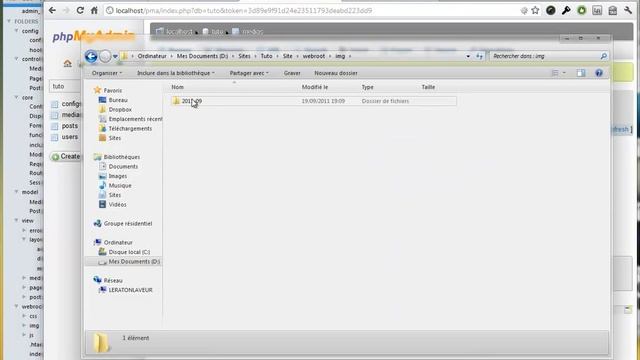This screenshot has width=640, height=360.
Task: Open the Musique library
Action: [120, 185]
